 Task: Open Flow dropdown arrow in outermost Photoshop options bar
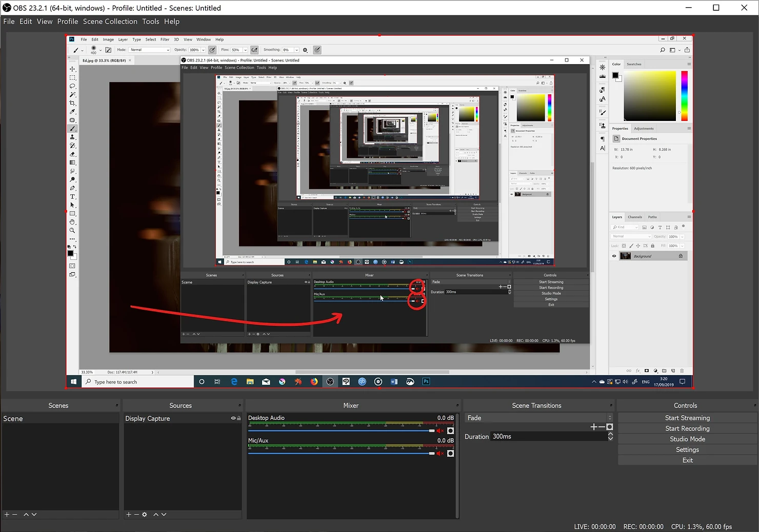[x=245, y=50]
